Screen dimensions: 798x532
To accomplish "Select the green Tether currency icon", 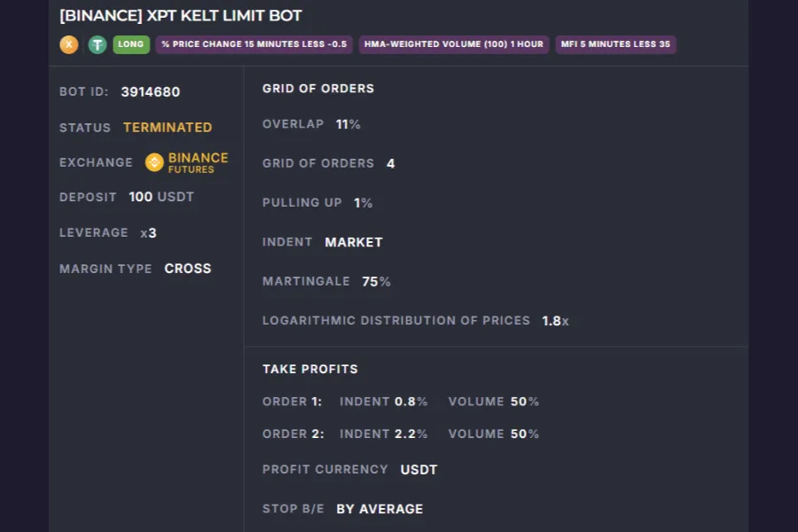I will pos(98,44).
